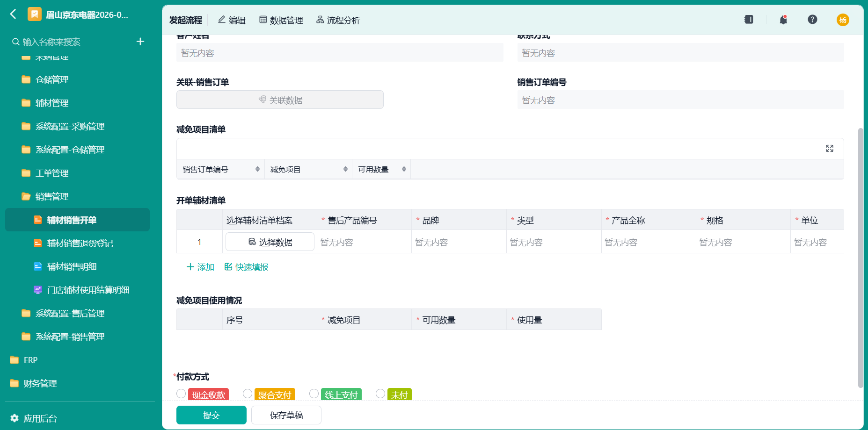868x430 pixels.
Task: Click the 仓储管理 folder icon
Action: pos(26,79)
